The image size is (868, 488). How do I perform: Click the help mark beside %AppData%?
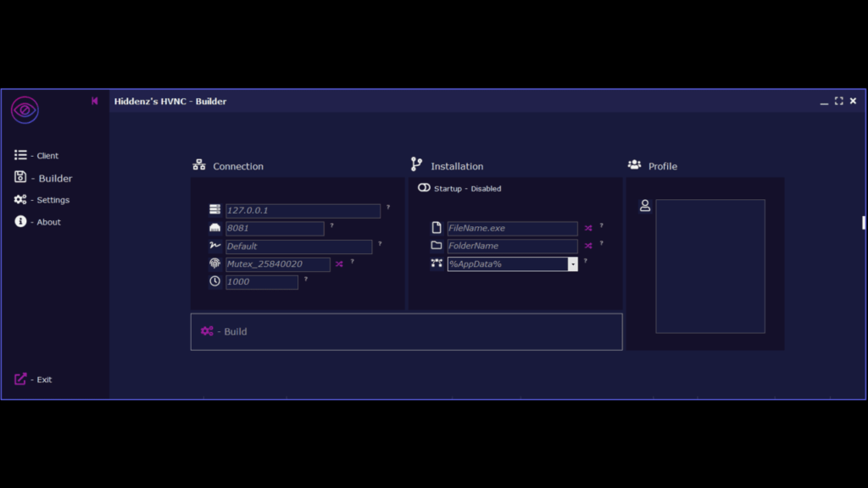point(585,261)
